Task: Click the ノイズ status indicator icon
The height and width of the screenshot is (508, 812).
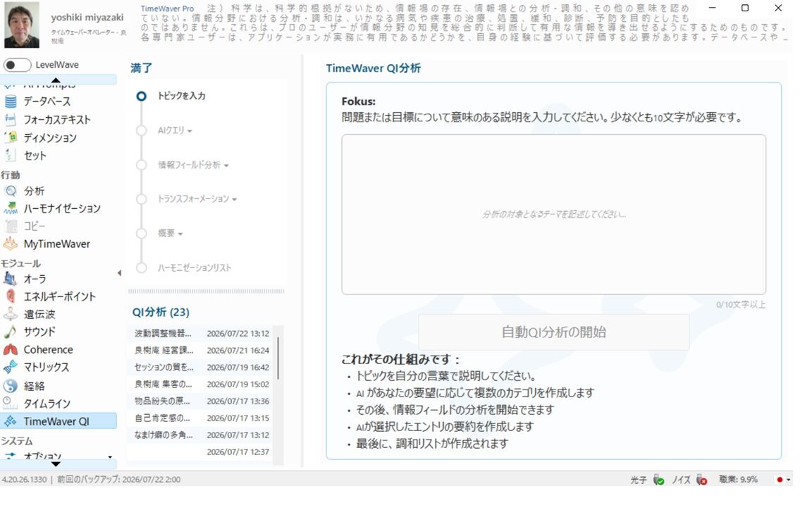Action: click(702, 480)
